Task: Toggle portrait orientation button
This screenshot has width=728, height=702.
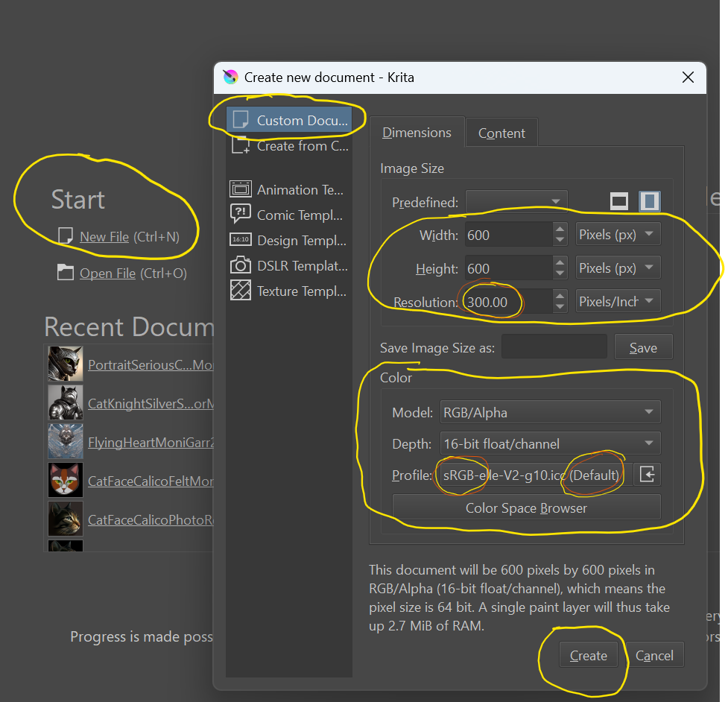Action: pyautogui.click(x=650, y=201)
